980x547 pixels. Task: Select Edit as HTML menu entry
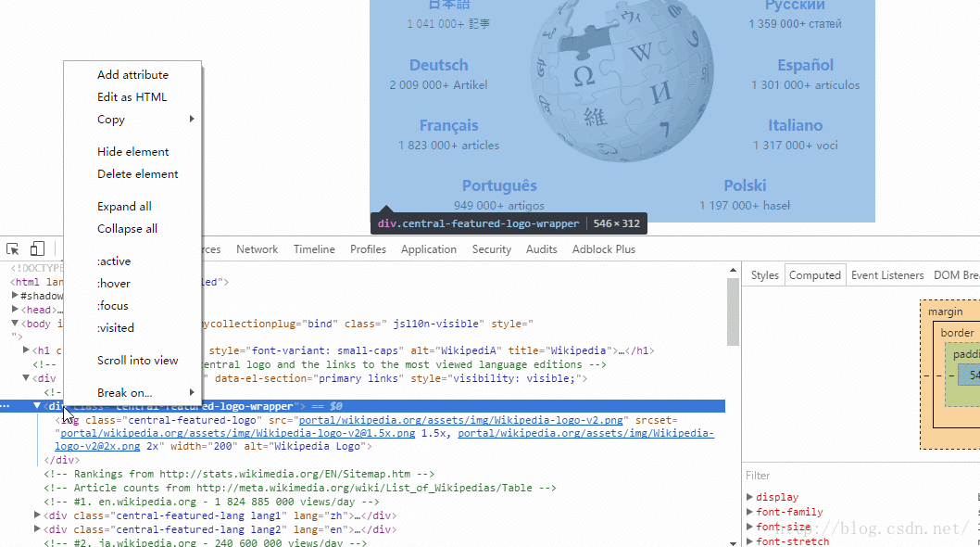point(132,97)
